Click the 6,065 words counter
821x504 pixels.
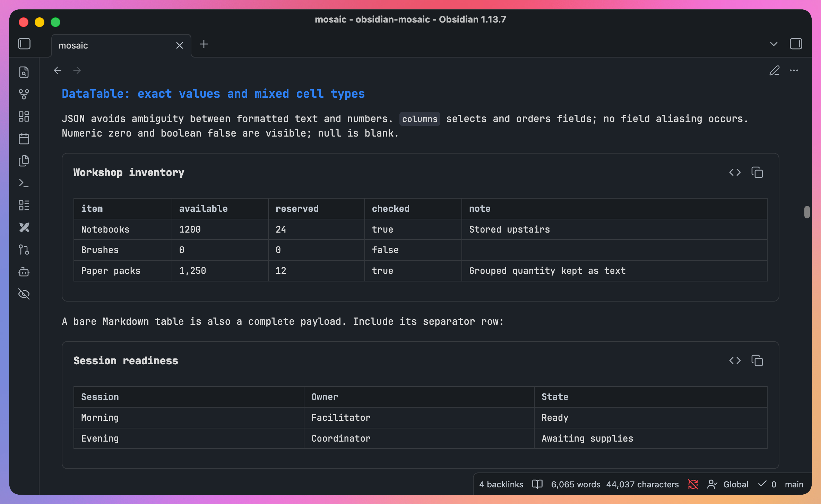click(576, 484)
